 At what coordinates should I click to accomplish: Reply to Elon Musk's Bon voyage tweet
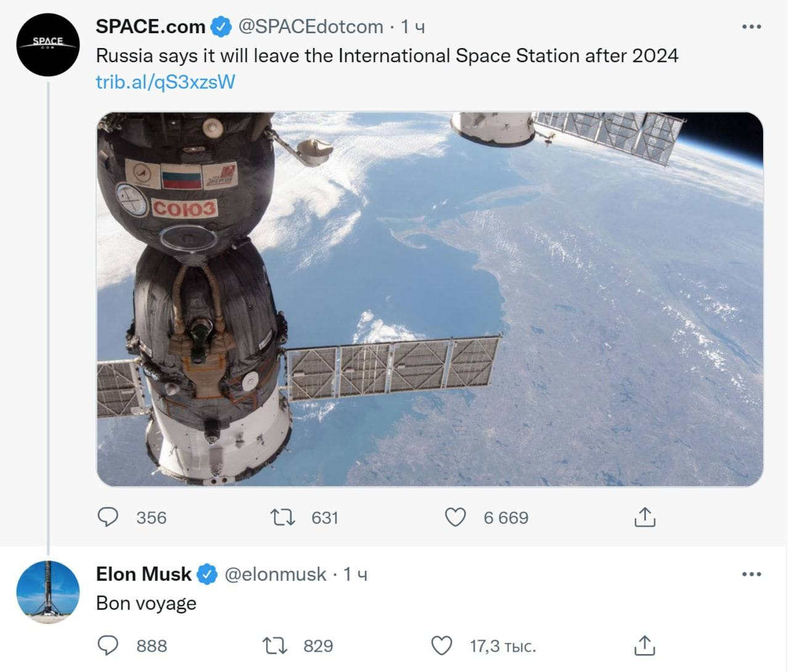108,646
